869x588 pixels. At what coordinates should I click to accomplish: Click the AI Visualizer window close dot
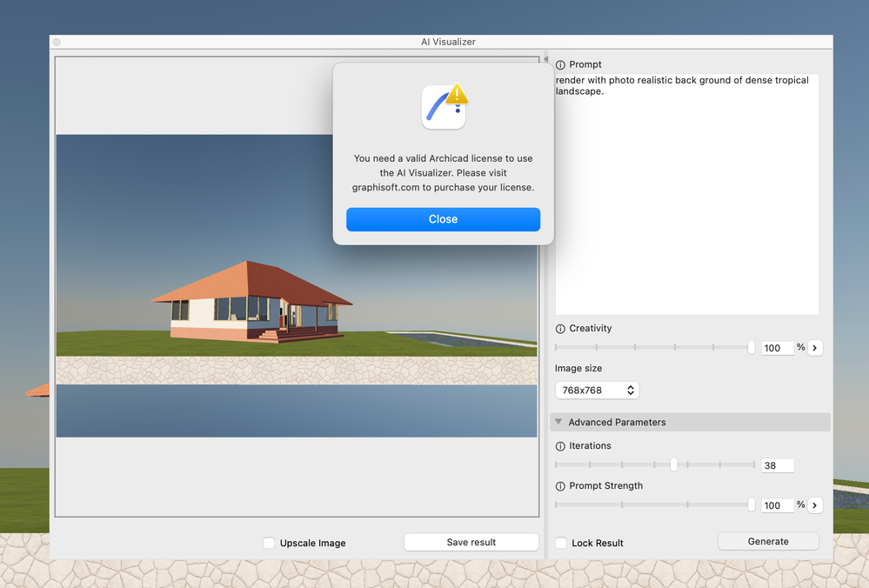click(x=57, y=42)
